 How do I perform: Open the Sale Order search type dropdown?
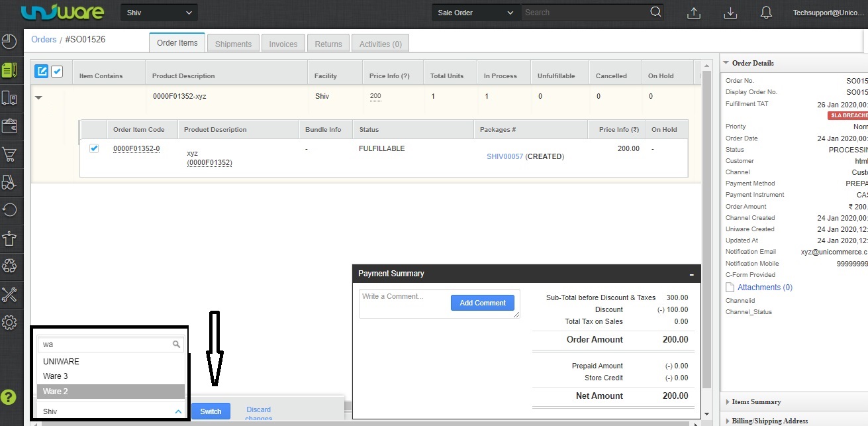coord(475,13)
